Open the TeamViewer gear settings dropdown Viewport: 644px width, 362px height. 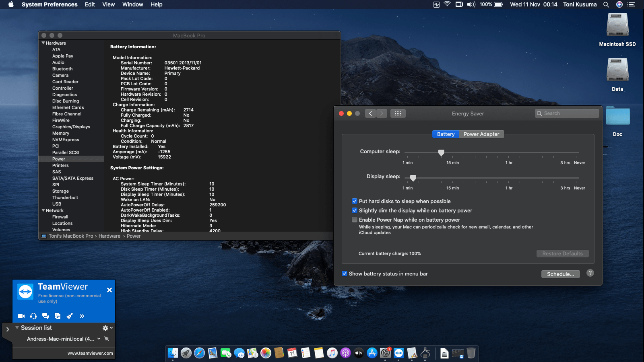(x=107, y=328)
